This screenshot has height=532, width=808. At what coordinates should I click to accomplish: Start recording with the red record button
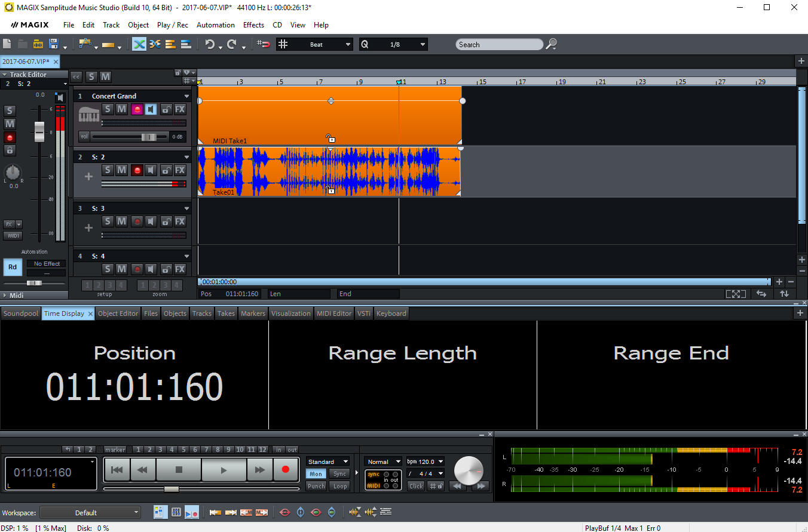point(286,470)
